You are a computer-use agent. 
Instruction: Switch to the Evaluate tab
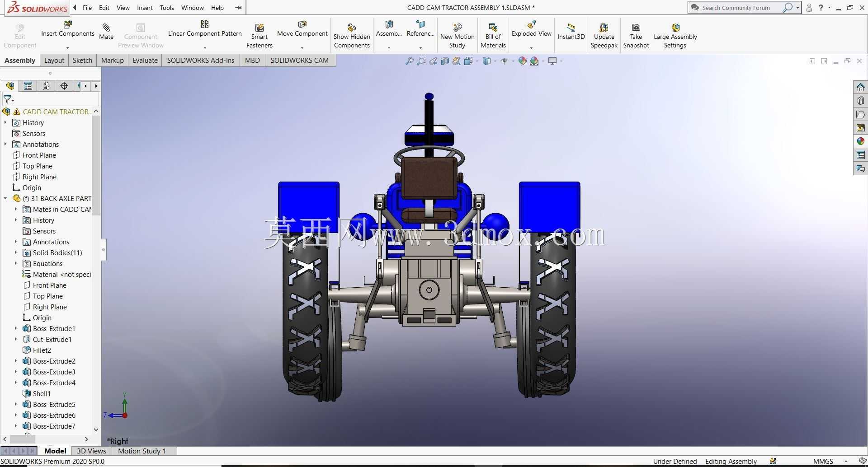[145, 61]
